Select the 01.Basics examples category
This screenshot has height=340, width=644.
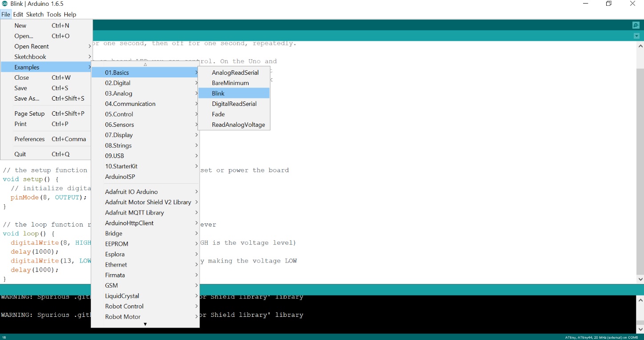tap(145, 73)
